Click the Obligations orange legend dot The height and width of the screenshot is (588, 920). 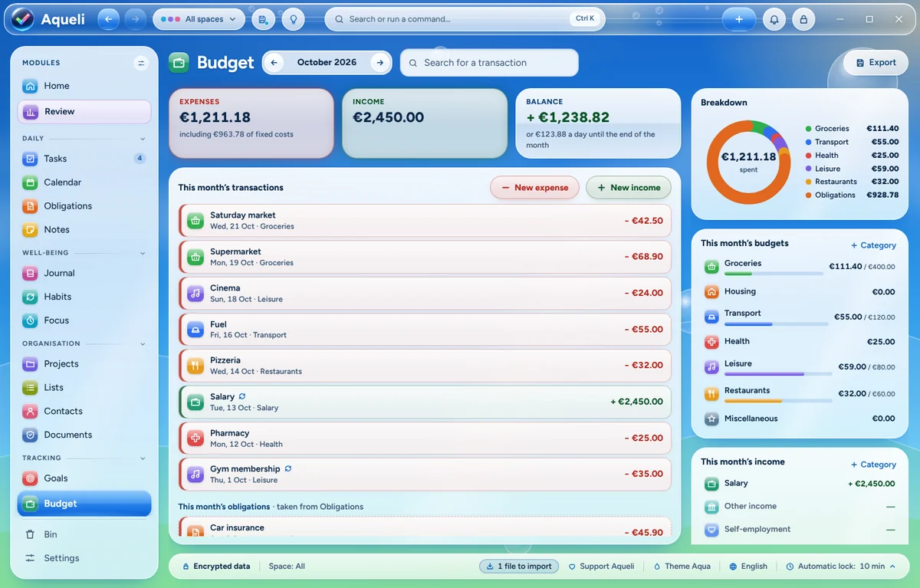point(809,195)
